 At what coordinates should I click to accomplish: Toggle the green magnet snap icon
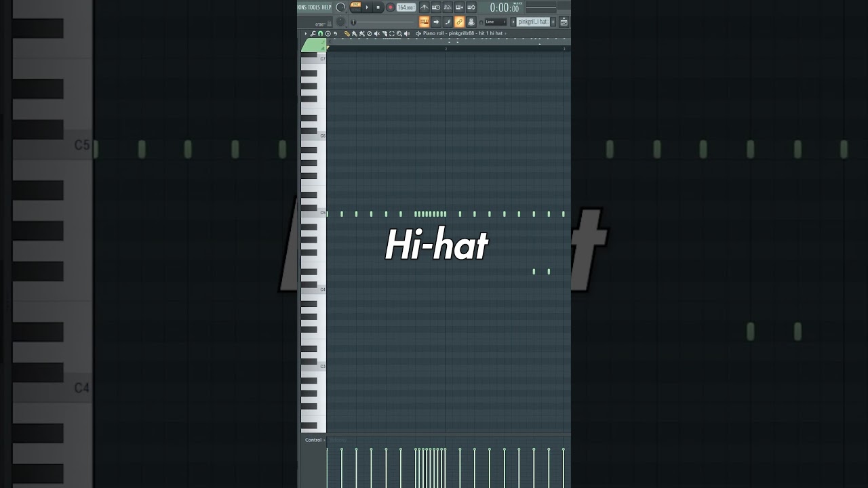(320, 34)
